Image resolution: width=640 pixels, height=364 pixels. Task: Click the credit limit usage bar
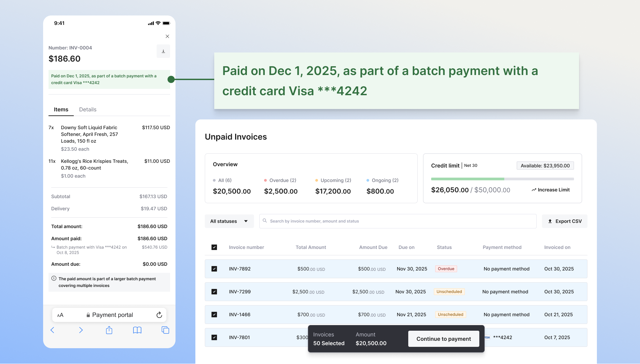[503, 179]
